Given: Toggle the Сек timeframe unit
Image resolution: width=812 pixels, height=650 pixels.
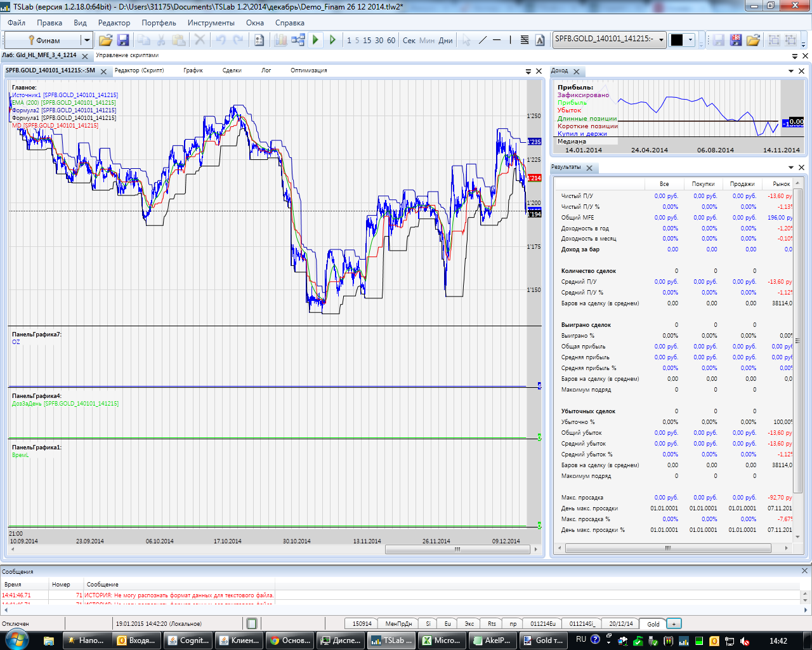Looking at the screenshot, I should tap(409, 40).
